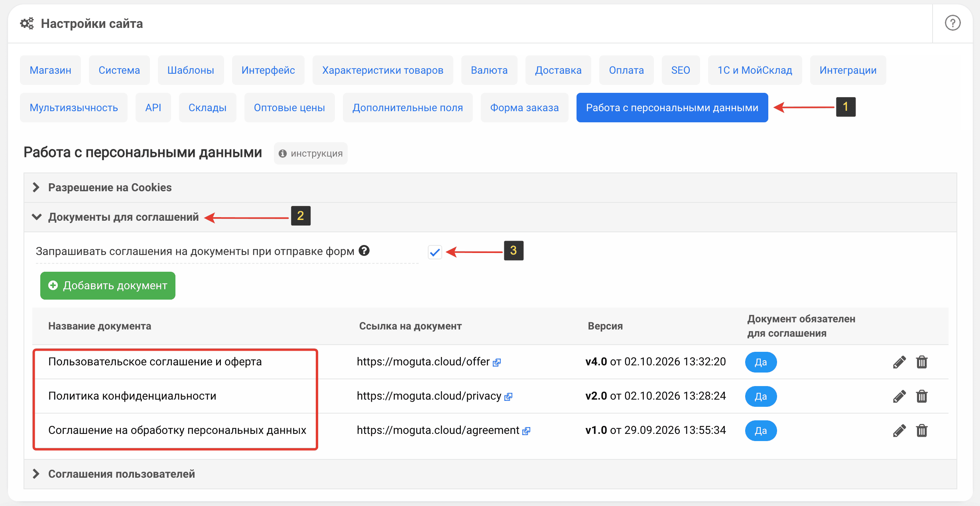
Task: Open the Оплата tab
Action: click(626, 70)
